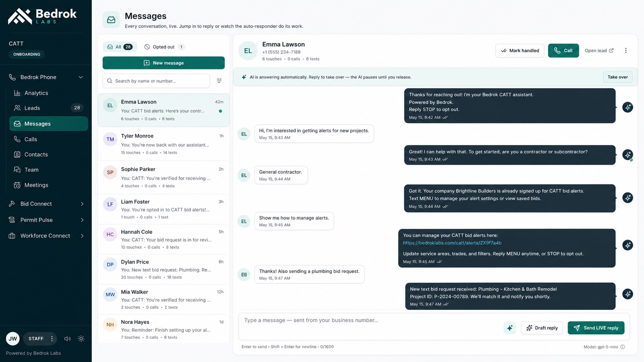
Task: Select Messages in the sidebar
Action: tap(49, 123)
